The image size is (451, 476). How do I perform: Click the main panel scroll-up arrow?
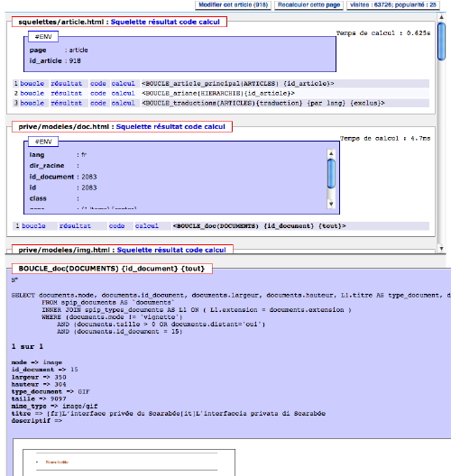point(442,17)
